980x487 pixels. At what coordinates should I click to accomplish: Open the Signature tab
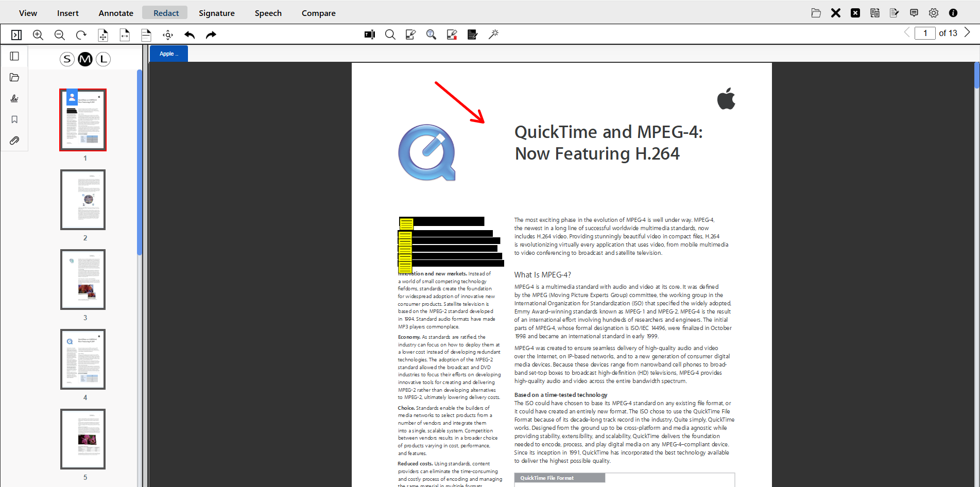point(217,13)
